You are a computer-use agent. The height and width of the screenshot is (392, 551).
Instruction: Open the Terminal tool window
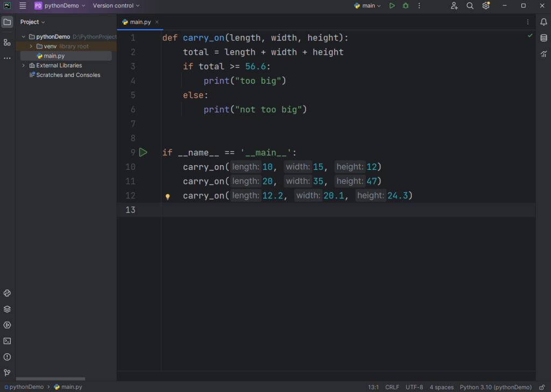pos(7,341)
